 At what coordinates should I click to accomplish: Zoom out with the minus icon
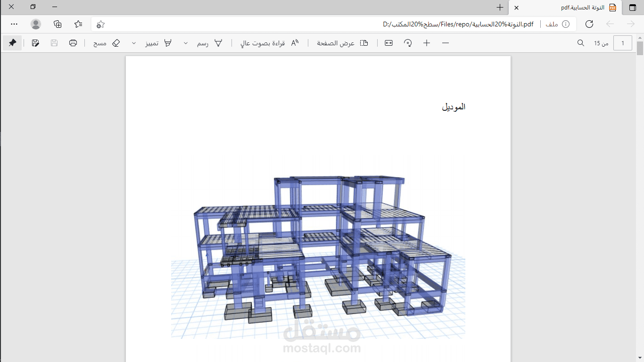point(446,43)
